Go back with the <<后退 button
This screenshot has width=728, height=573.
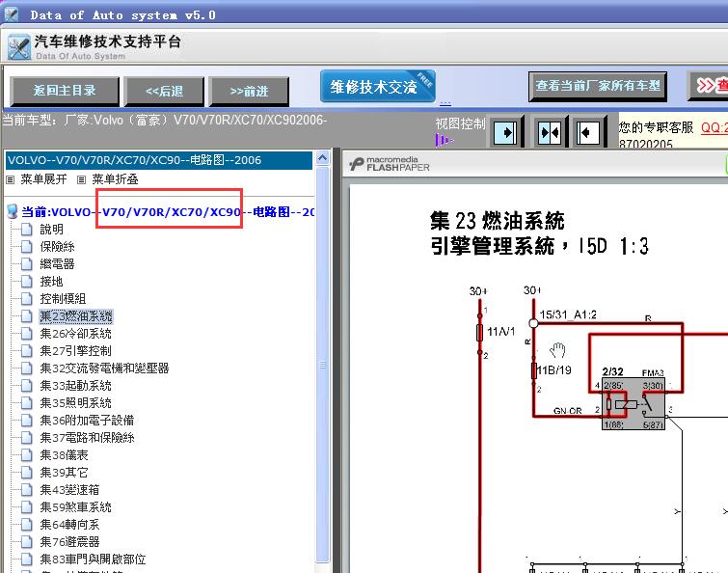coord(164,91)
